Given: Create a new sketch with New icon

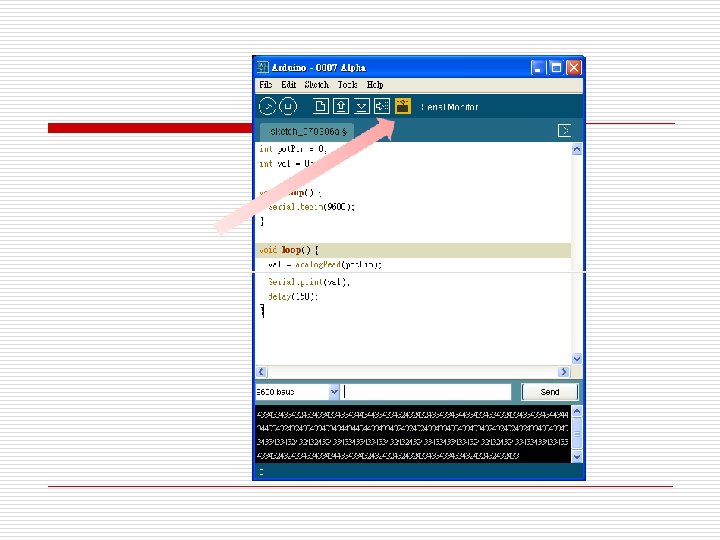Looking at the screenshot, I should pos(321,107).
